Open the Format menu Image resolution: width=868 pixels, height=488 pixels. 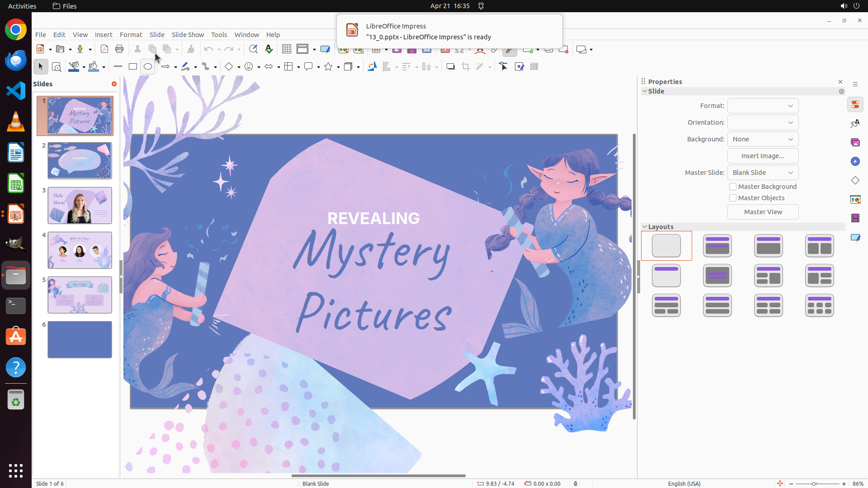[x=131, y=35]
